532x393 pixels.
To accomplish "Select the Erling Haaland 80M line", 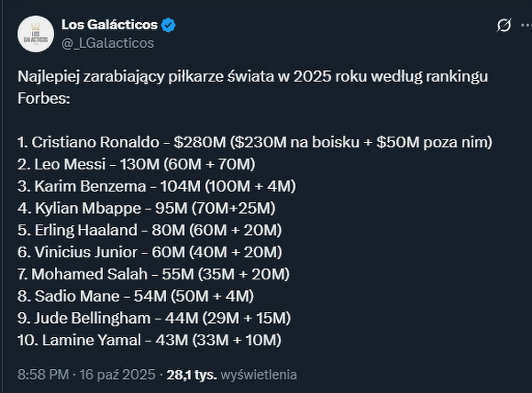I will point(149,230).
